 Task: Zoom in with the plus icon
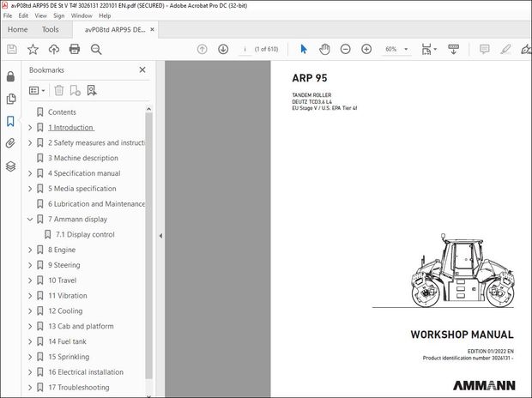coord(366,50)
